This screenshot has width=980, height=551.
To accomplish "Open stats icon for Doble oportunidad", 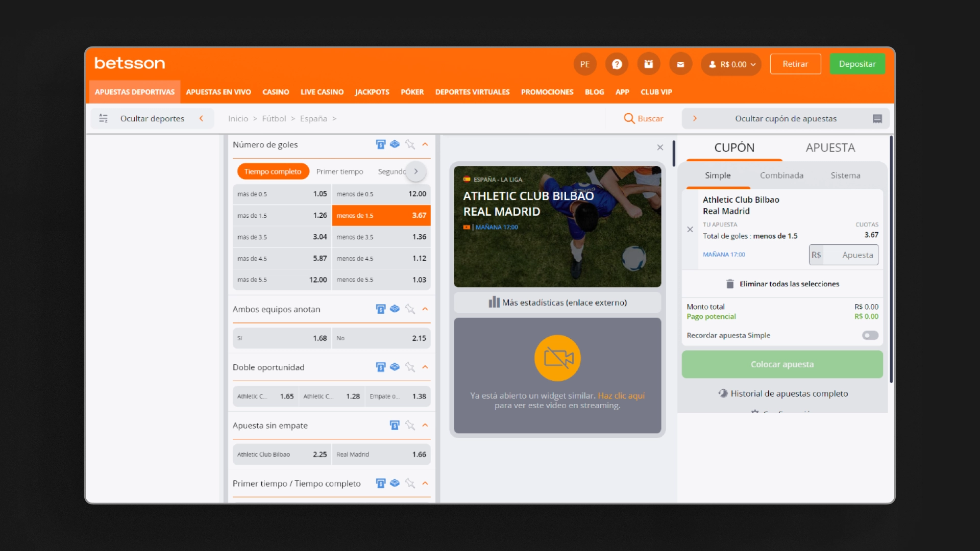I will 381,367.
